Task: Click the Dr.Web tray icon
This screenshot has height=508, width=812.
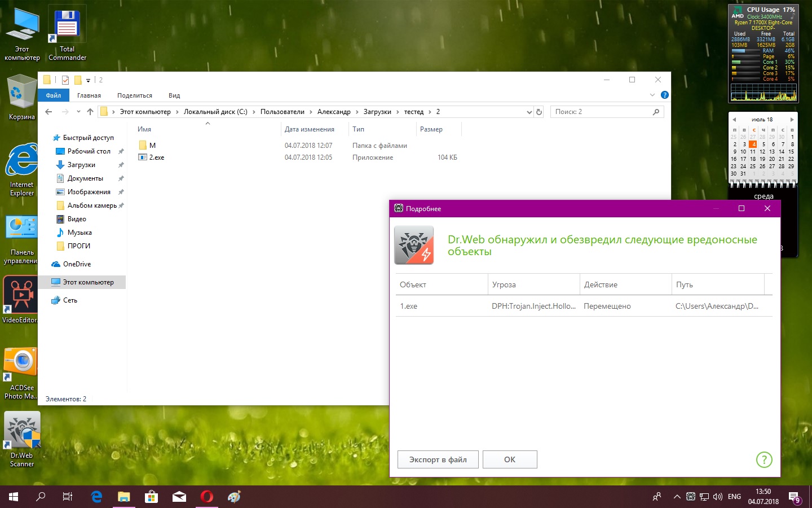Action: pyautogui.click(x=691, y=497)
